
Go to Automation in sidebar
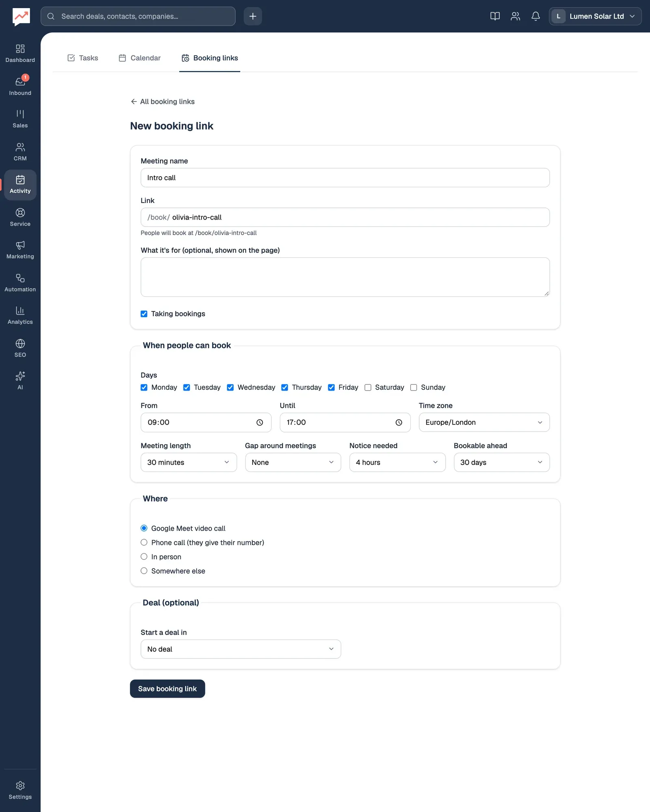tap(20, 283)
